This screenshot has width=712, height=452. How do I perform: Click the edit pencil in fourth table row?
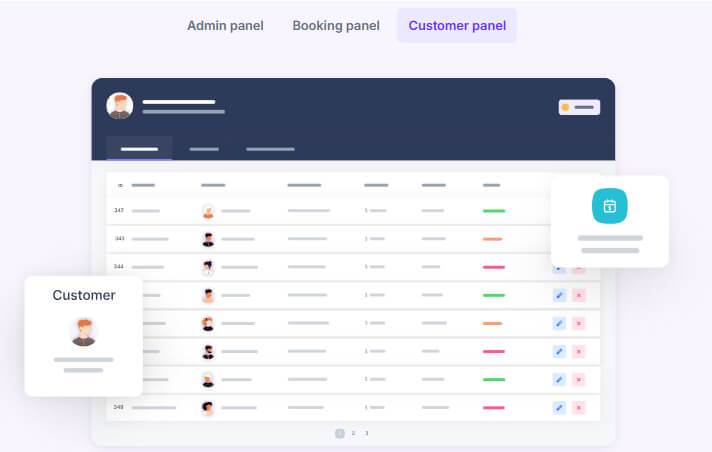559,295
